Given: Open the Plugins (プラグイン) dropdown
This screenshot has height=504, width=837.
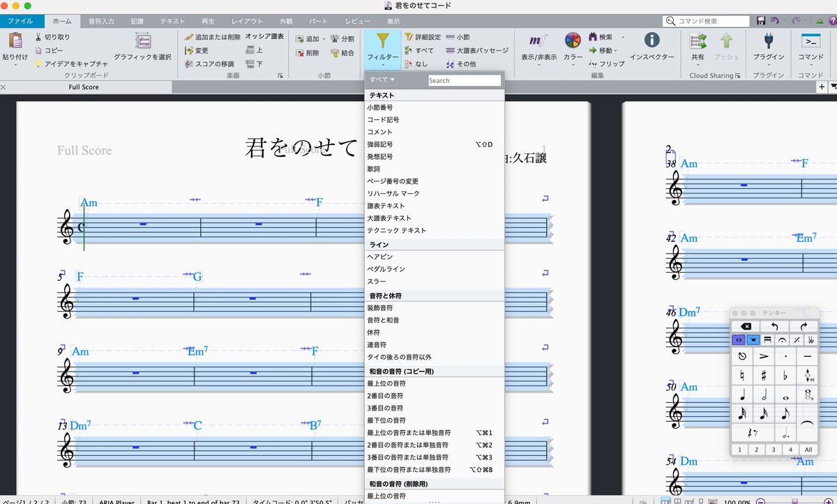Looking at the screenshot, I should (769, 65).
